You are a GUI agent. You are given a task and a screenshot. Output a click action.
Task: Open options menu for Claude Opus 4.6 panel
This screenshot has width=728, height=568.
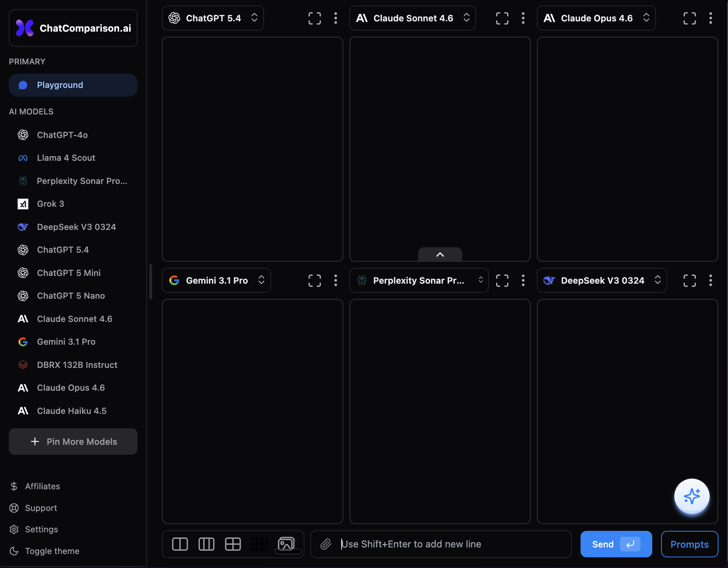tap(710, 18)
